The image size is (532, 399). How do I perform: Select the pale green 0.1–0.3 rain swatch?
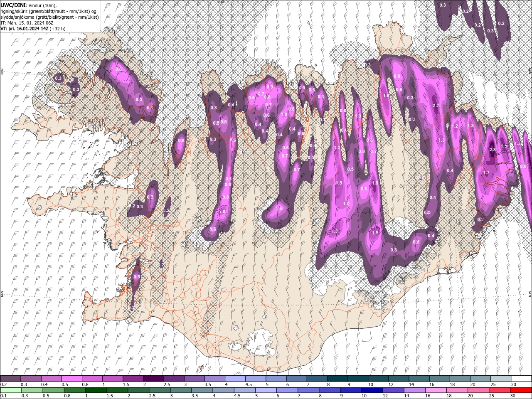[x=10, y=390]
